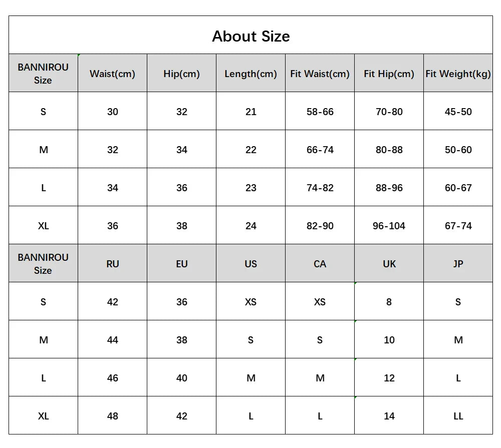Select the JP column header

(x=458, y=264)
